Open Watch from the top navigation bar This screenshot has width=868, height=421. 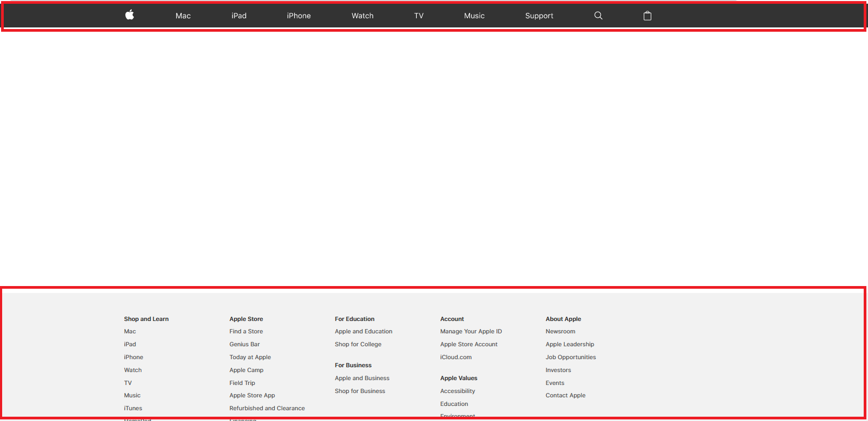[362, 16]
